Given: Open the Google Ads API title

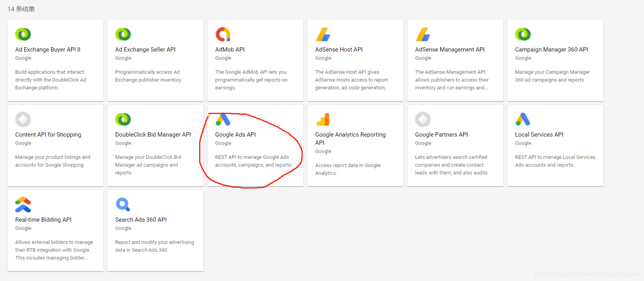Looking at the screenshot, I should pos(235,135).
